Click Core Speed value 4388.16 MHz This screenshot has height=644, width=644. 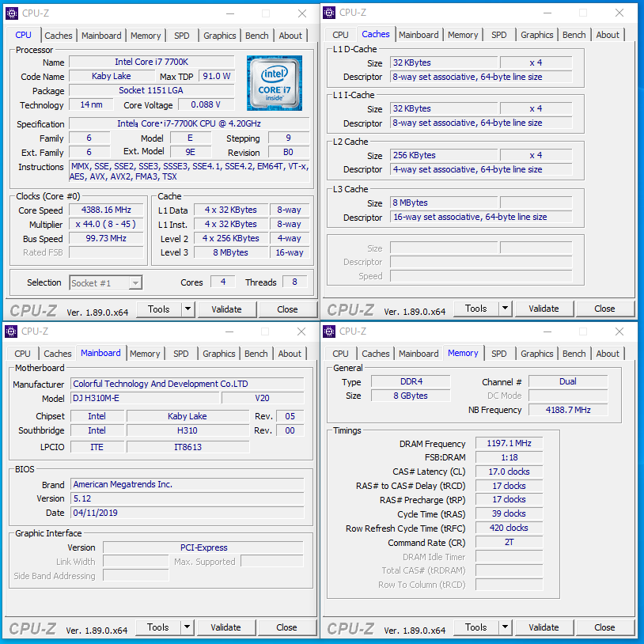(106, 210)
